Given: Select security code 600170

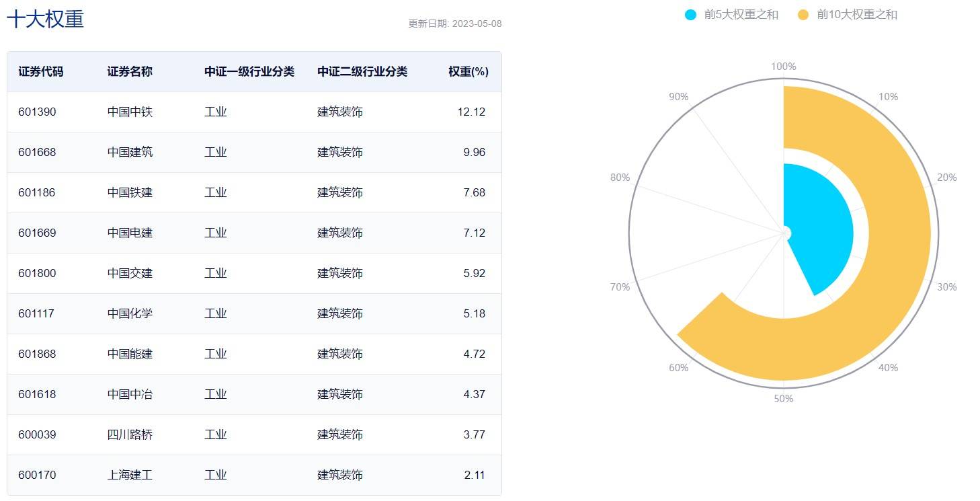Looking at the screenshot, I should point(37,475).
